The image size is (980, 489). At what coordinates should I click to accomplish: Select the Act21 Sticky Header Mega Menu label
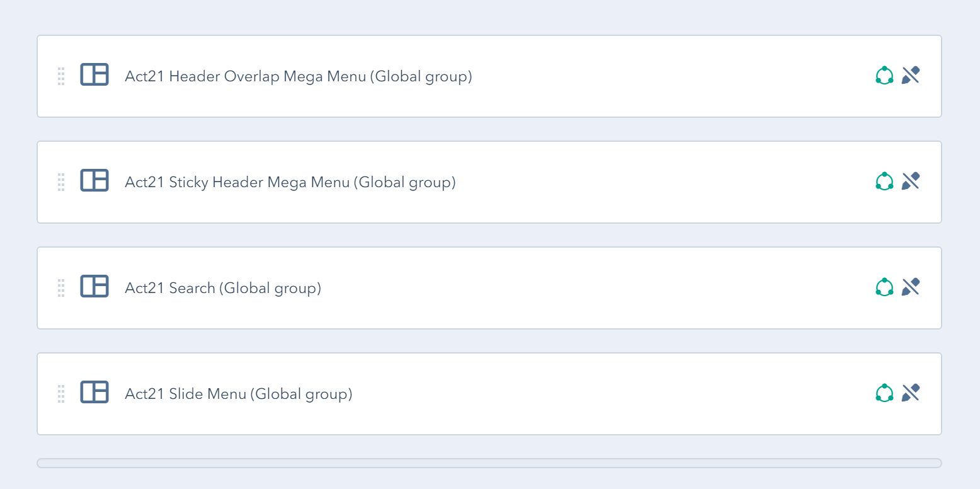coord(290,182)
